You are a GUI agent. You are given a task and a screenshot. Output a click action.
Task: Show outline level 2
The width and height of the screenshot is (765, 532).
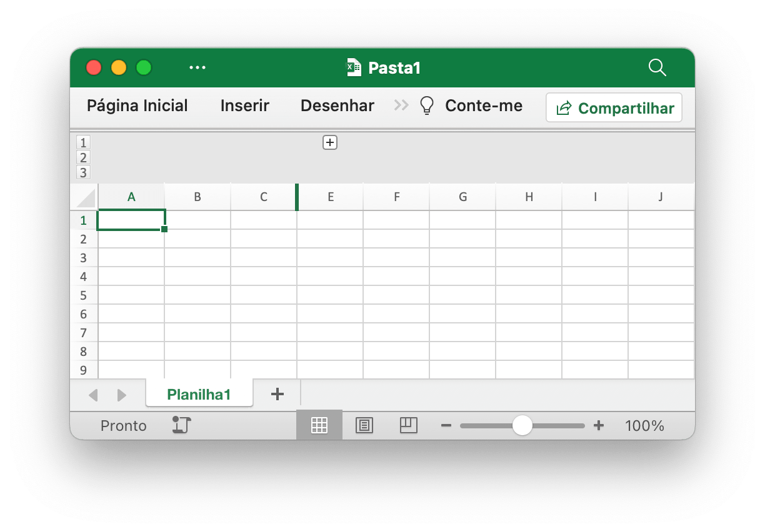pyautogui.click(x=83, y=157)
